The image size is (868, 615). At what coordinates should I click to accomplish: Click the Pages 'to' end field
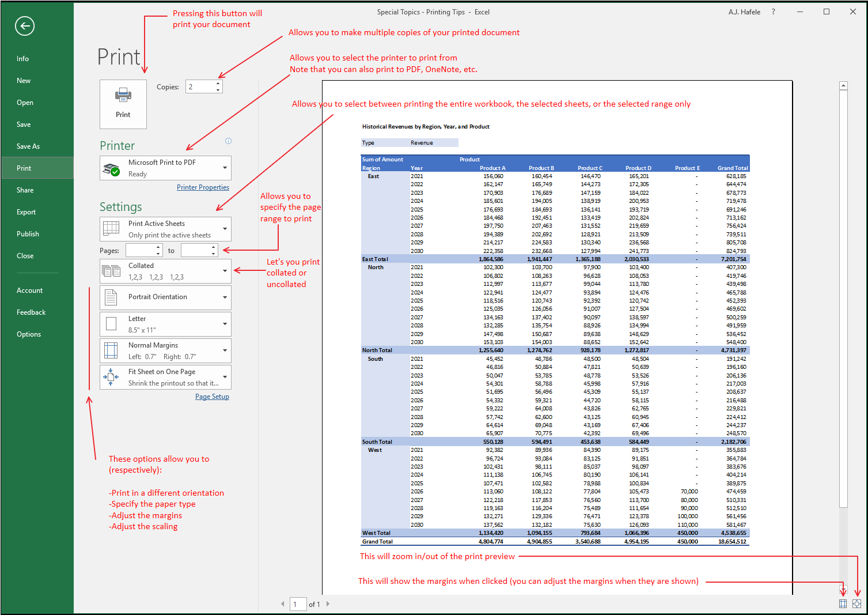point(196,250)
